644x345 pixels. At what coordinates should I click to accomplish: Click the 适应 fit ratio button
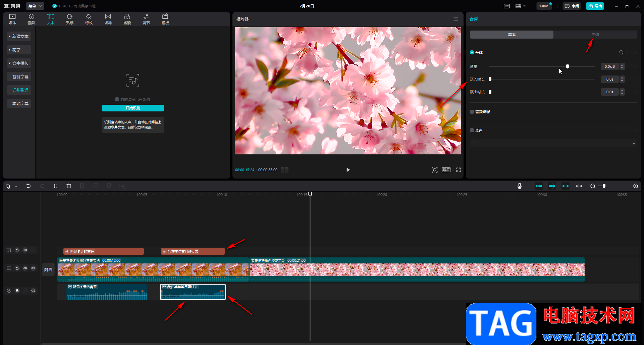click(x=446, y=170)
